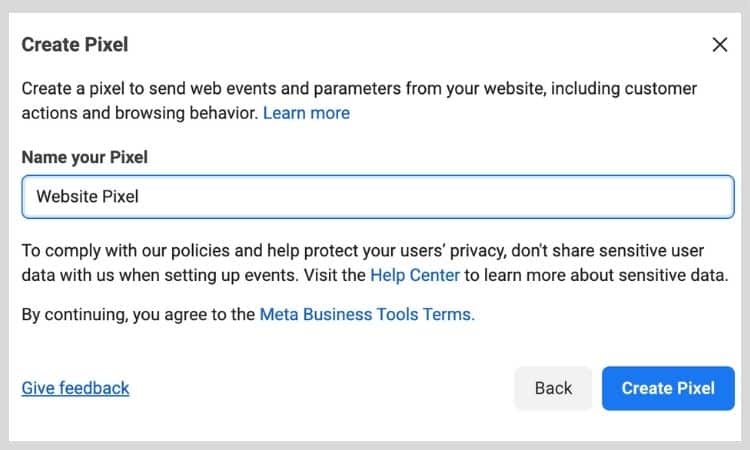
Task: Click the blue Create Pixel button
Action: coord(668,388)
